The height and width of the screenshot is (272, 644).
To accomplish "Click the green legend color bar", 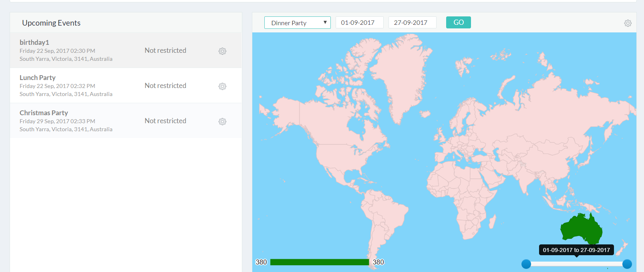I will click(320, 262).
